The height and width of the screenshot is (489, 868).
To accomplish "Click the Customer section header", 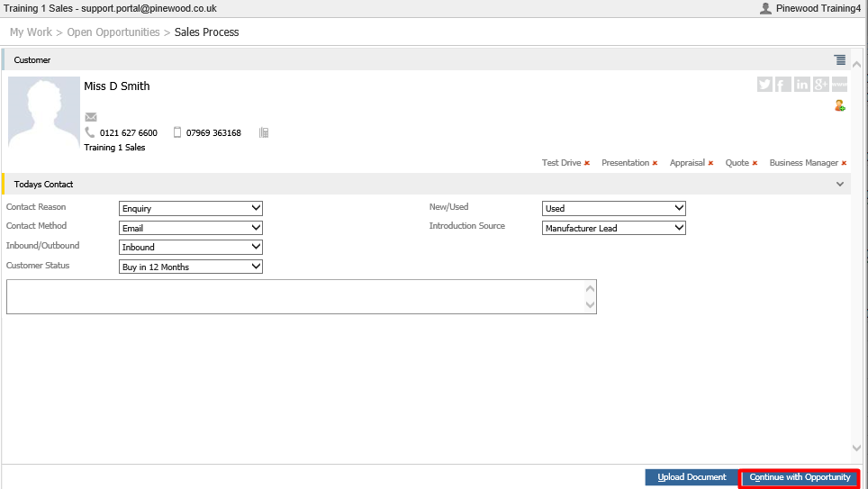I will click(x=426, y=59).
